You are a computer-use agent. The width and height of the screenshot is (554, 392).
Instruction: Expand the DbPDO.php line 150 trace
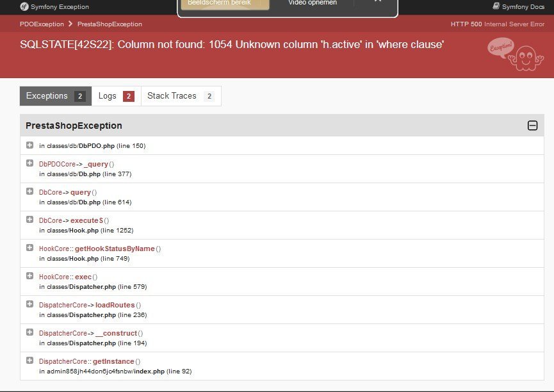29,145
